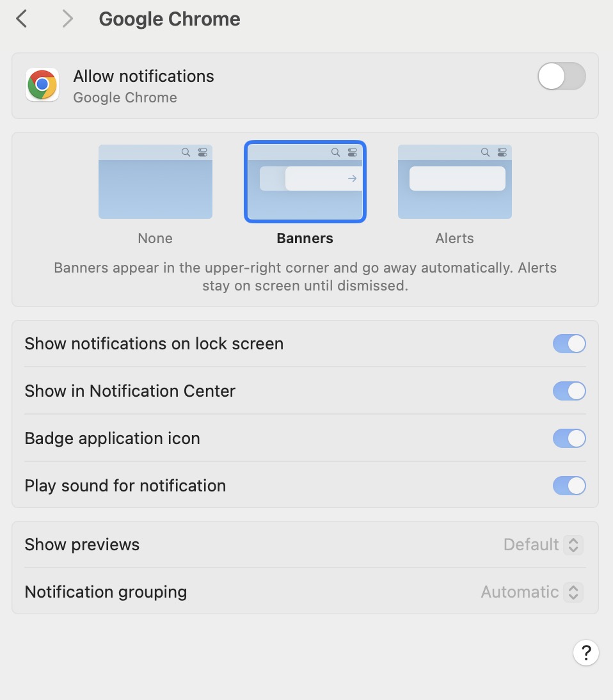Turn off Badge application icon switch
The height and width of the screenshot is (700, 613).
coord(569,438)
